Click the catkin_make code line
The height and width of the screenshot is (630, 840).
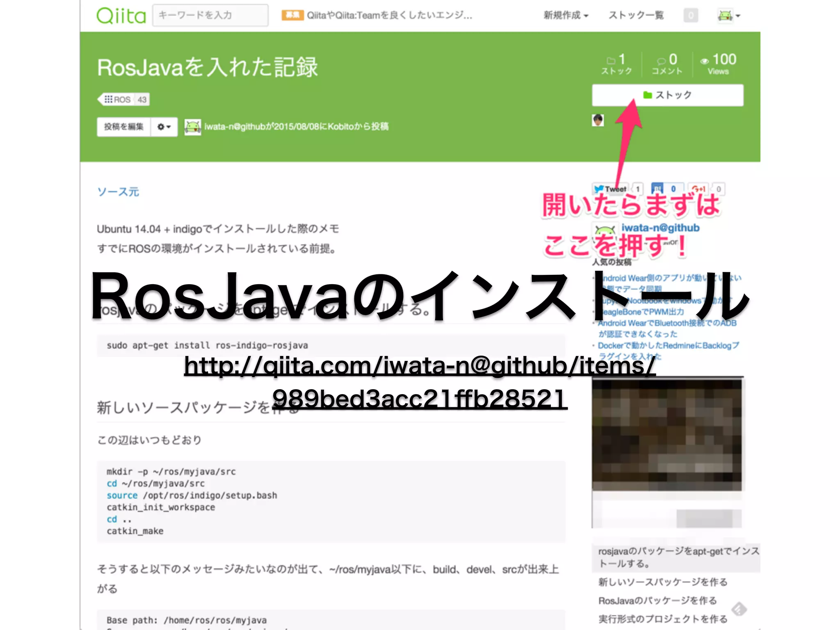pyautogui.click(x=135, y=531)
